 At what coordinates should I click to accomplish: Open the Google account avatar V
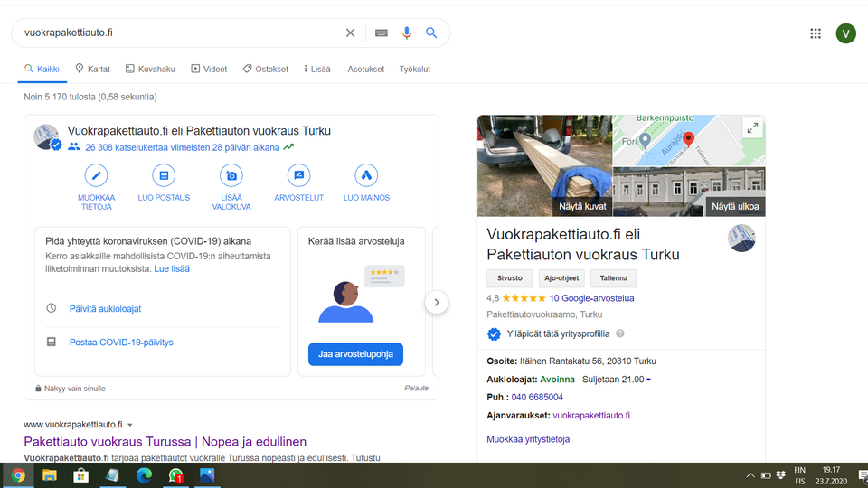pyautogui.click(x=846, y=33)
